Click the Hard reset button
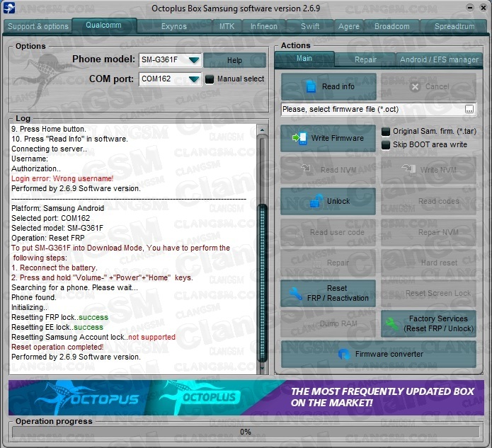The width and height of the screenshot is (492, 448). click(x=428, y=263)
